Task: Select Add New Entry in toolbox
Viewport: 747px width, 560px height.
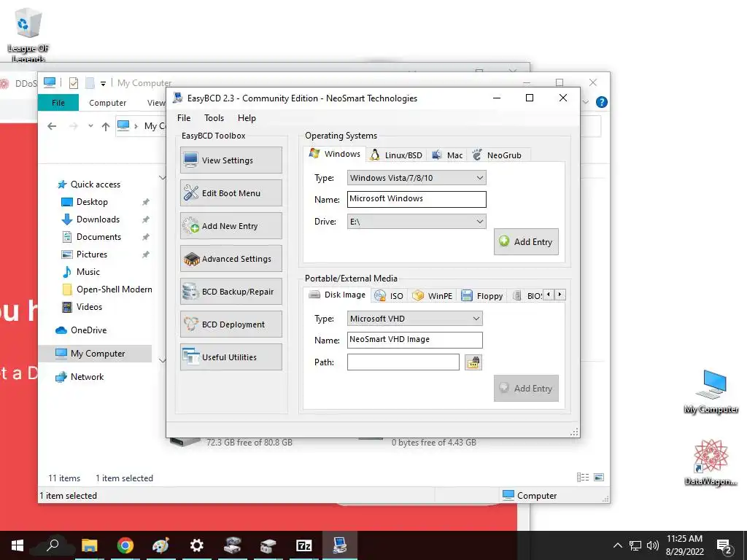Action: [x=231, y=226]
